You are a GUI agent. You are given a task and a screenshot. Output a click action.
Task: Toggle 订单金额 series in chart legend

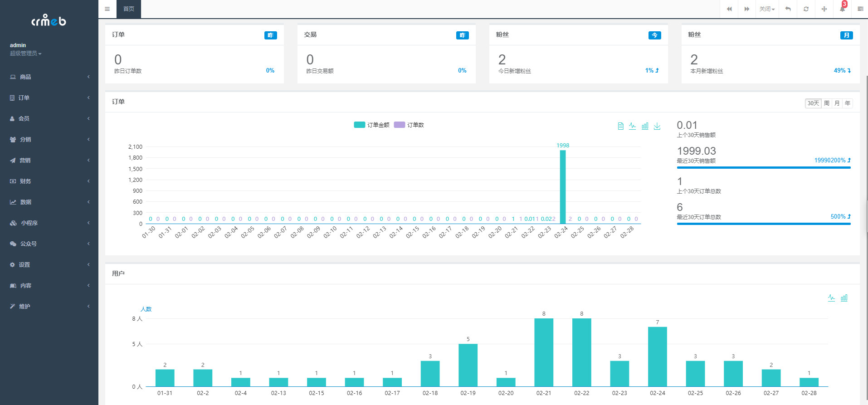pos(371,125)
